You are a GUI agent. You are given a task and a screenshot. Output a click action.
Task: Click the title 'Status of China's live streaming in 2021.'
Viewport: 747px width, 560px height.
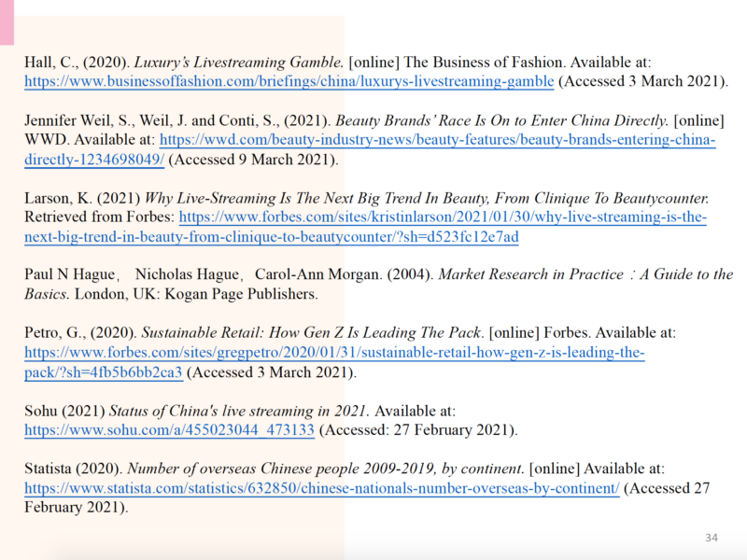(240, 411)
